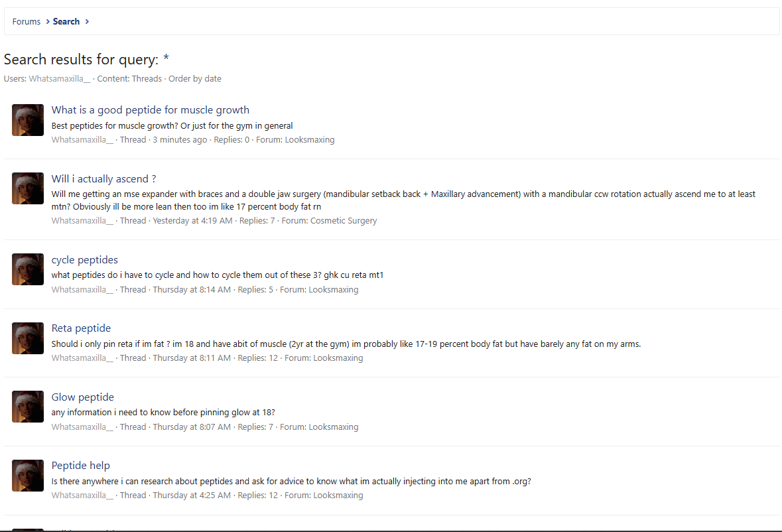Open the Cosmetic Surgery forum link
782x532 pixels.
344,221
